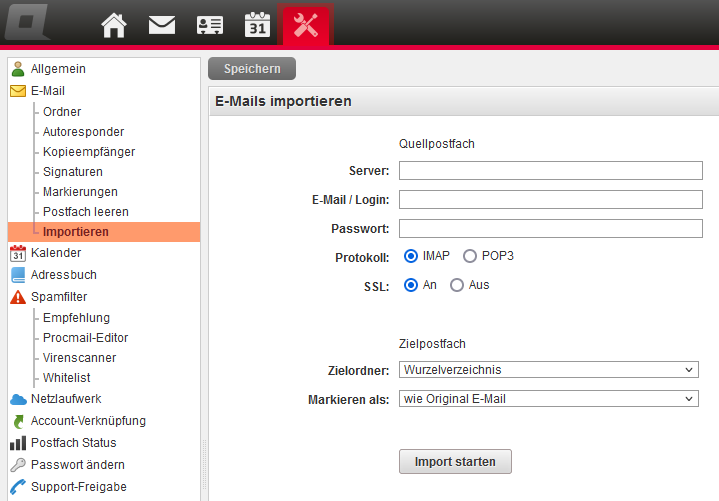
Task: Click the Spamfilter warning icon in sidebar
Action: [x=18, y=297]
